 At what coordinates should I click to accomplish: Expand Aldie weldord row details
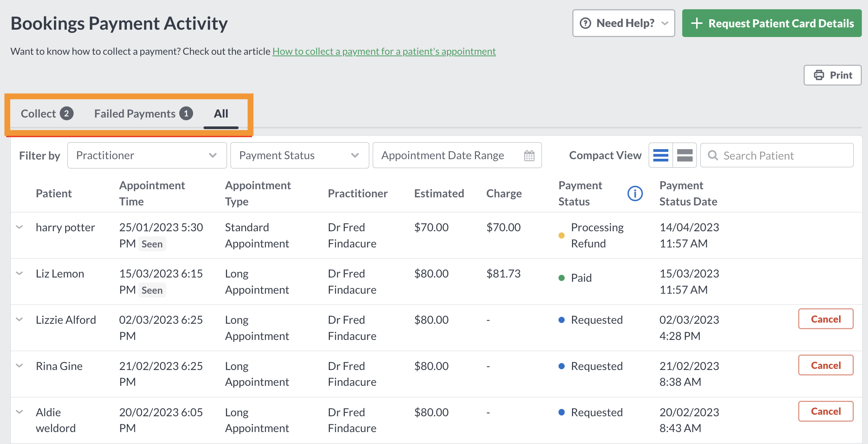(x=19, y=412)
